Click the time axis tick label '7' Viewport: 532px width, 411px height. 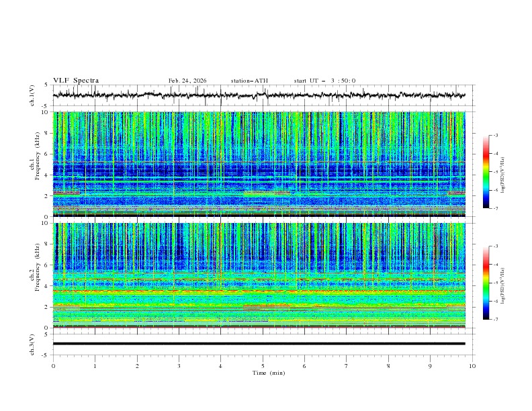tap(347, 366)
